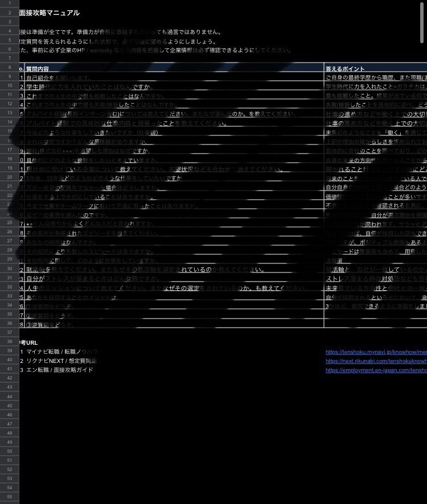Open the next.rikunabi.com tenshoku link
Viewport: 427px width, 504px height.
click(376, 361)
